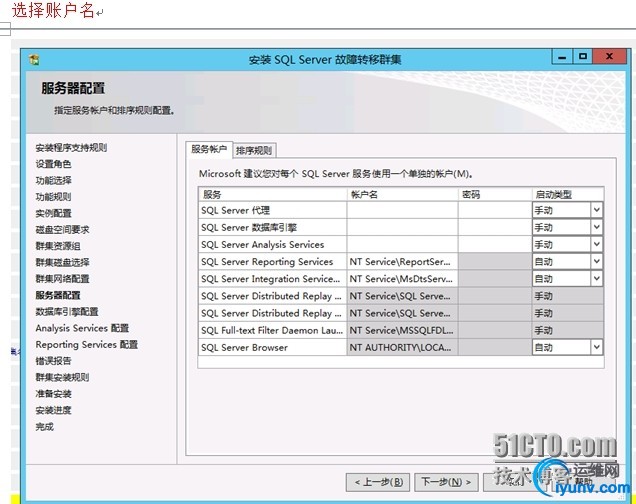Viewport: 636px width, 504px height.
Task: Click the 启动类型 column header
Action: (x=568, y=194)
